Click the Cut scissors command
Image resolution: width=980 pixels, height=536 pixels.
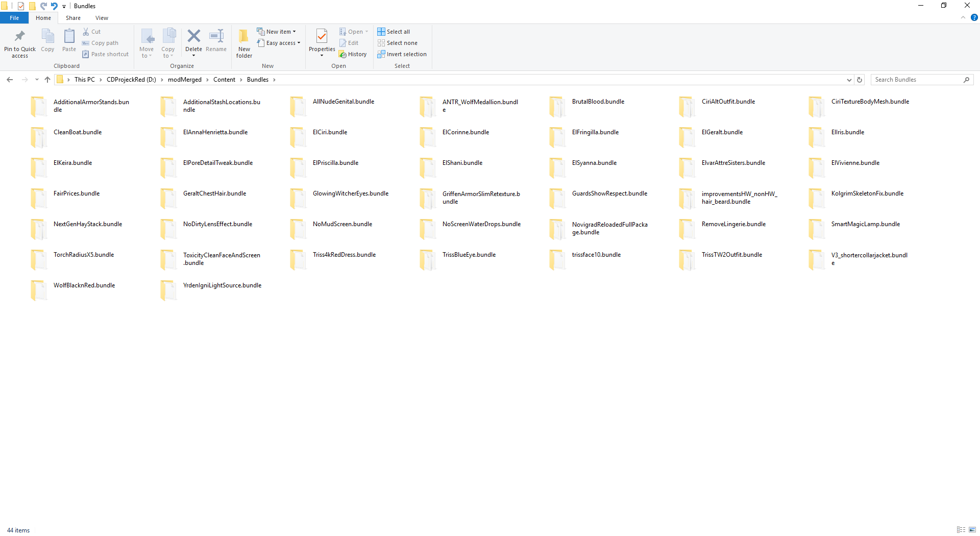tap(92, 32)
